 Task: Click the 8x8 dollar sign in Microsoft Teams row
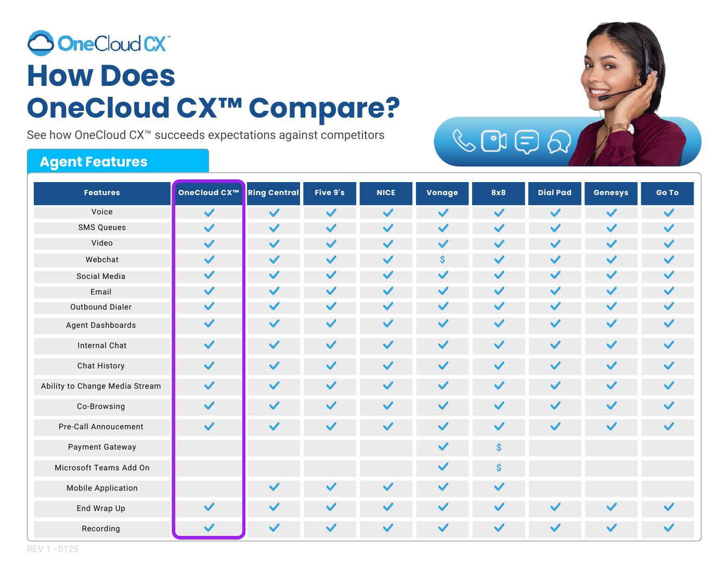[499, 467]
